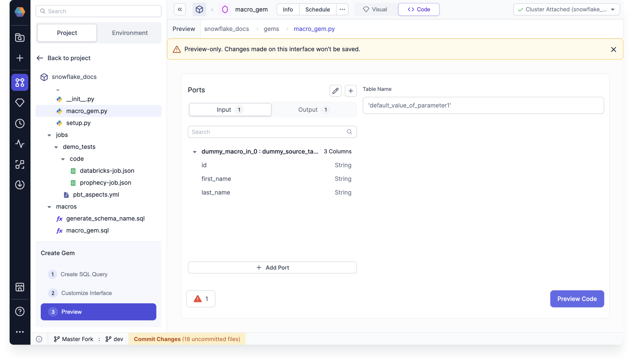
Task: Open pbt_aspects.yml file
Action: [x=99, y=195]
